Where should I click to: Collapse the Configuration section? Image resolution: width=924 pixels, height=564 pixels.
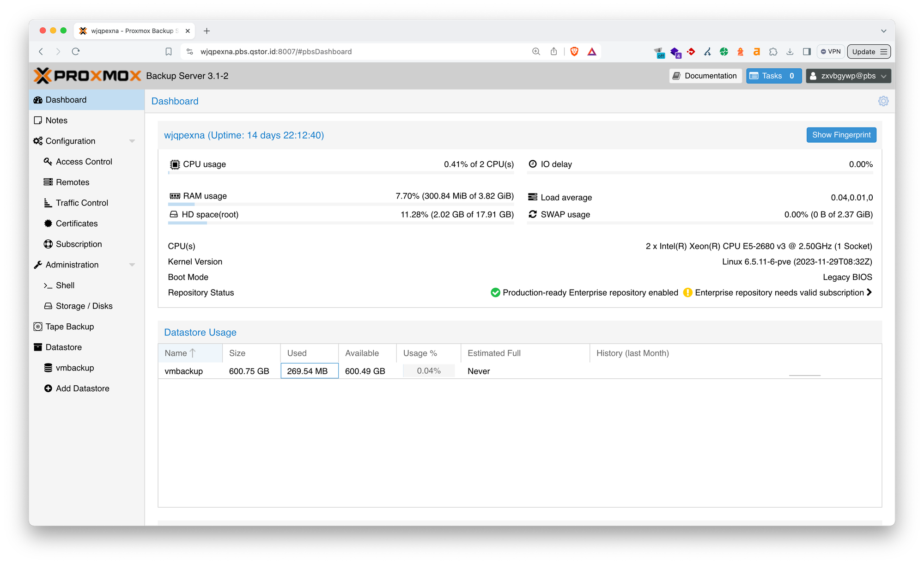[132, 141]
